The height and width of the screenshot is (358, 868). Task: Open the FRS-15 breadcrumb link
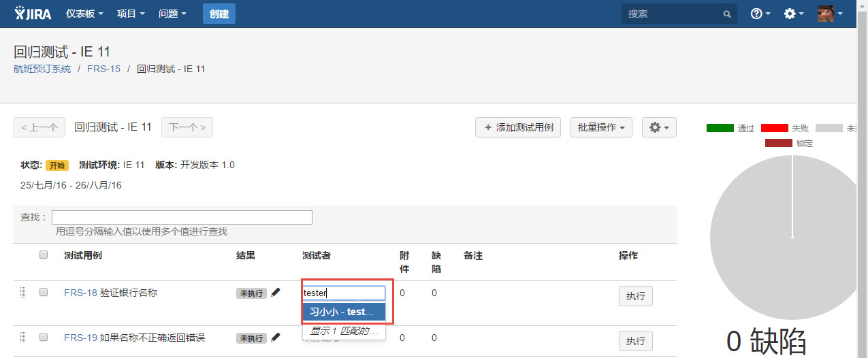point(103,69)
